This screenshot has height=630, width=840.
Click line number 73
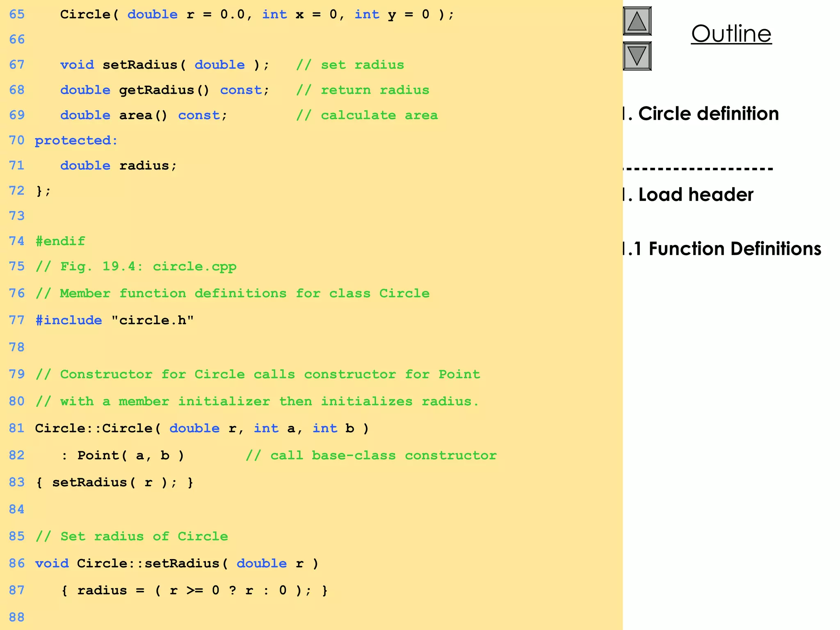[17, 216]
